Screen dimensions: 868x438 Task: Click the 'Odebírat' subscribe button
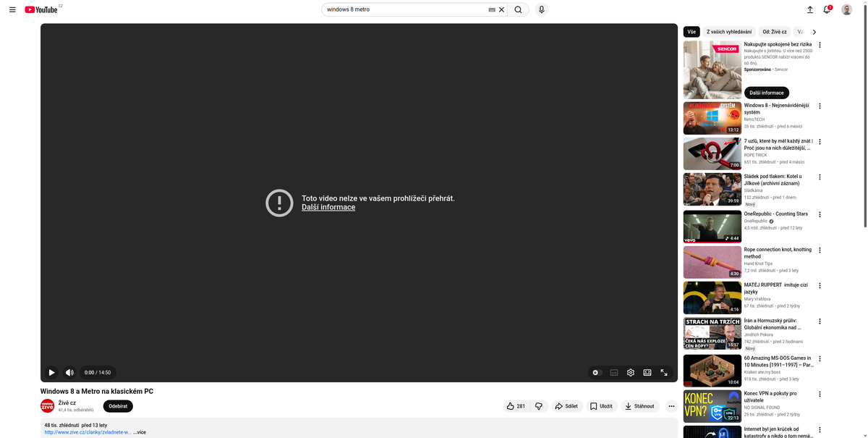click(x=117, y=406)
